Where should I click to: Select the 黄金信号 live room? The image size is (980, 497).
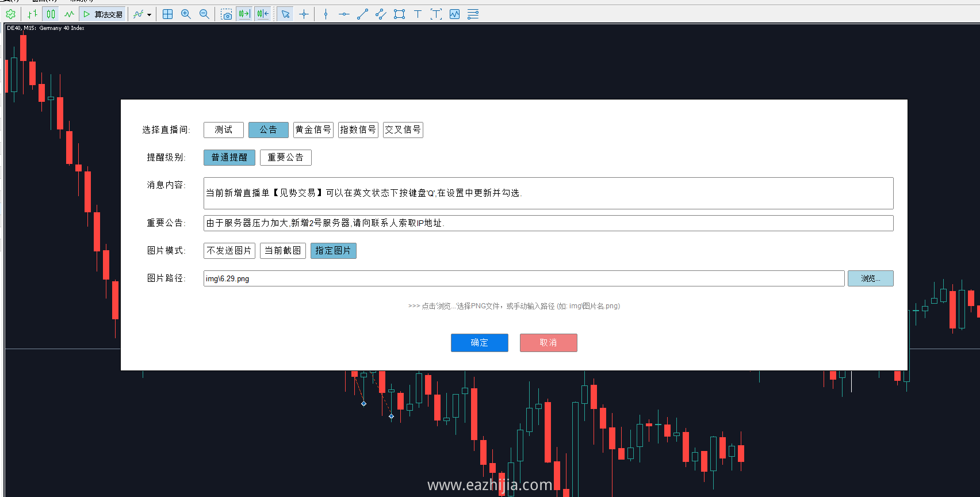pos(313,130)
